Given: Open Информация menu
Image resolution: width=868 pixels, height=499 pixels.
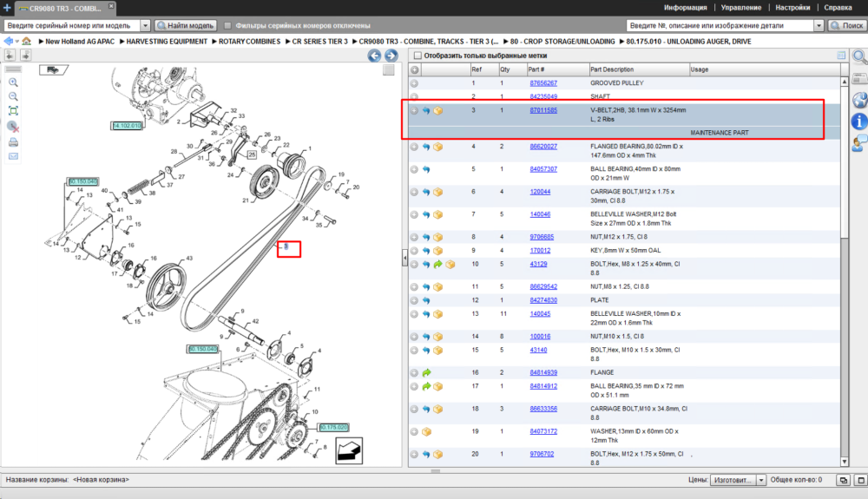Looking at the screenshot, I should [686, 8].
